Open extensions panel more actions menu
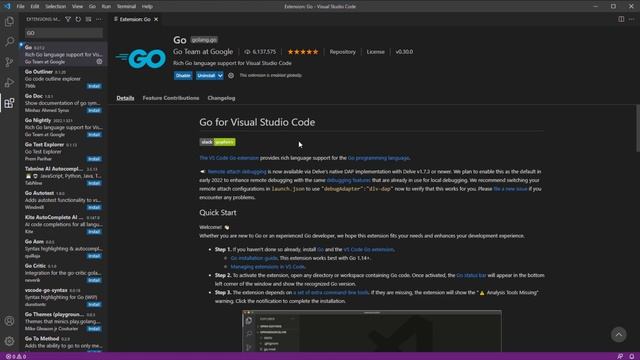The width and height of the screenshot is (640, 360). pyautogui.click(x=99, y=19)
